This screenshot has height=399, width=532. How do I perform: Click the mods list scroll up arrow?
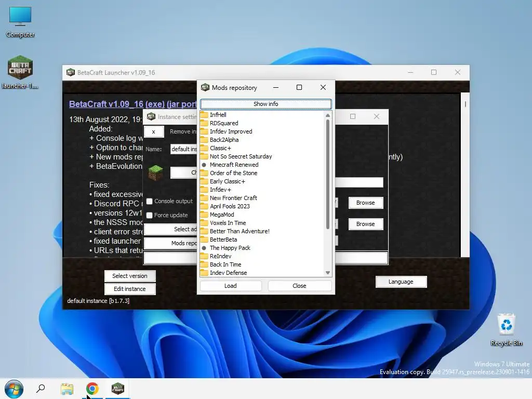point(327,115)
